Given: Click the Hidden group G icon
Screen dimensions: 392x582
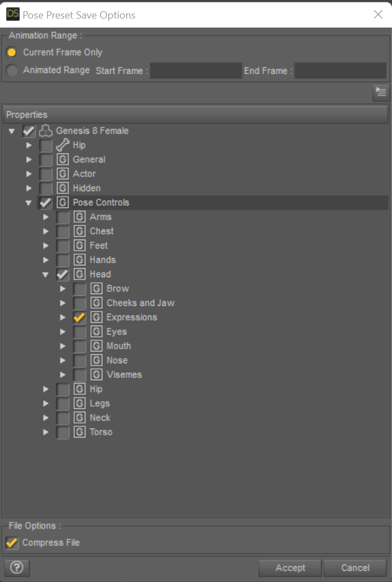Looking at the screenshot, I should tap(62, 188).
